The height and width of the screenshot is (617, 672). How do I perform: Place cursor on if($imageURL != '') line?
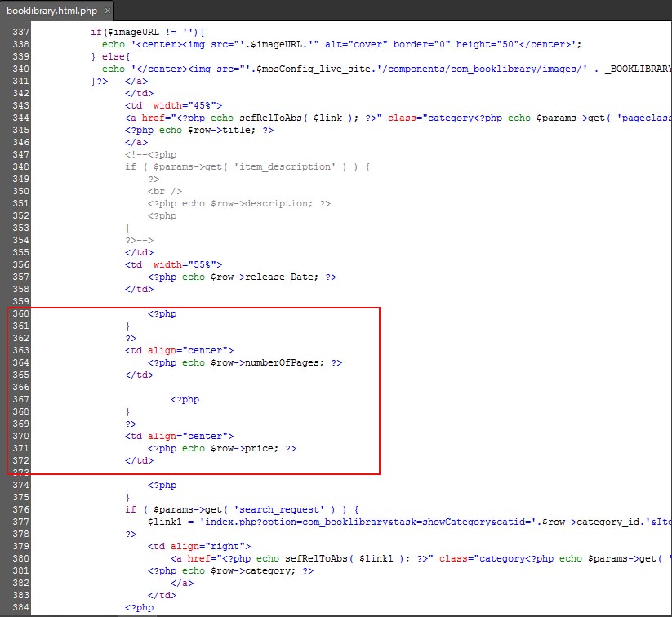pos(148,32)
